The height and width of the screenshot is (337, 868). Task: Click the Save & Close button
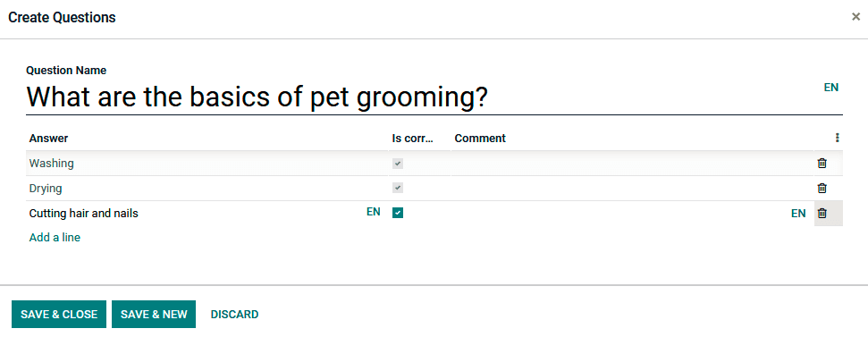(59, 315)
